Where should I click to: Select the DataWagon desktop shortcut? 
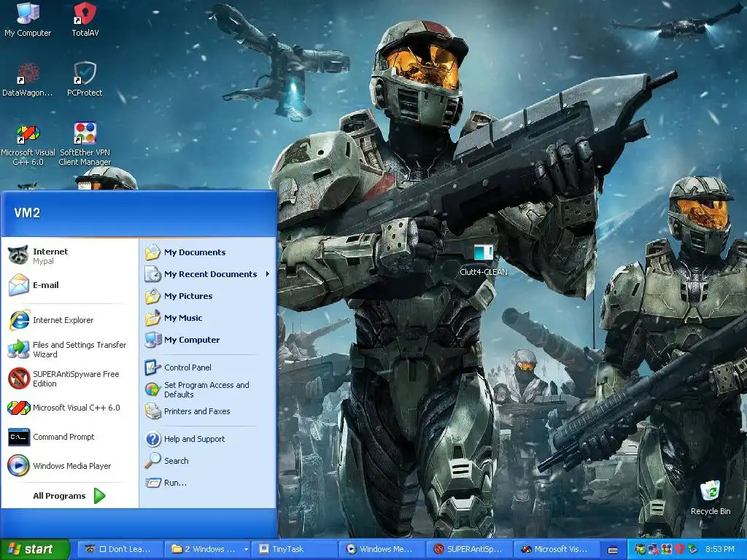[28, 79]
